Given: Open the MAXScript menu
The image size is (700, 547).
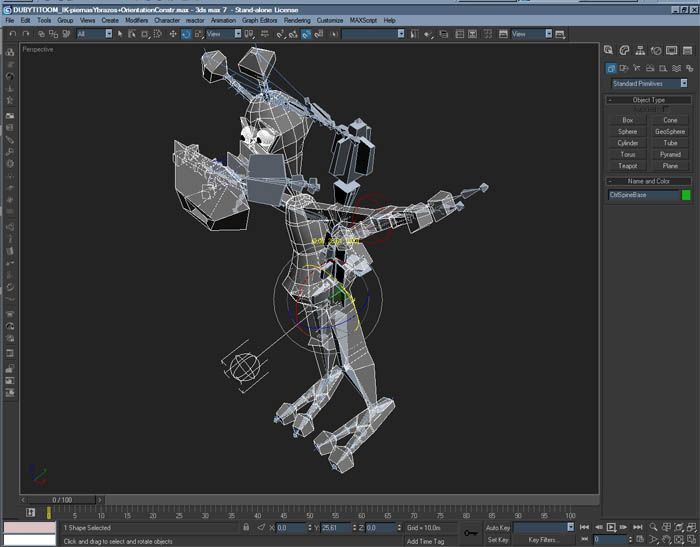Looking at the screenshot, I should [363, 20].
